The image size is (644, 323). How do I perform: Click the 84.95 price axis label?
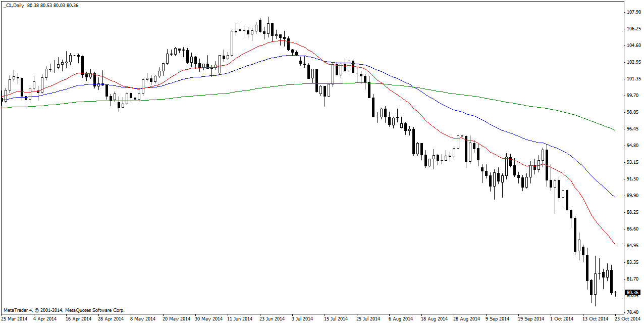633,246
